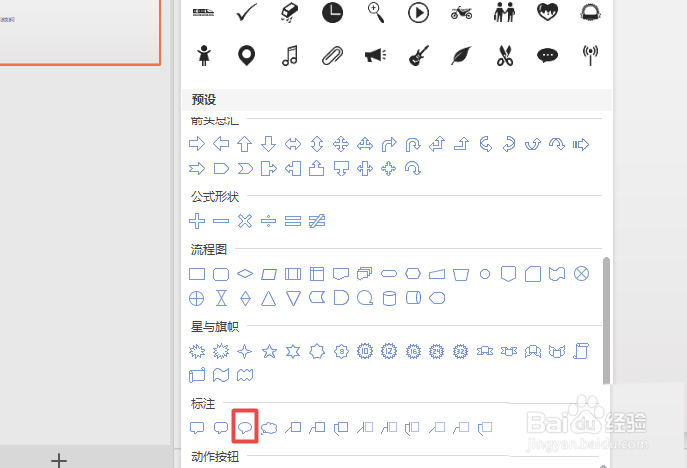
Task: Select the down arrow shape
Action: coord(269,144)
